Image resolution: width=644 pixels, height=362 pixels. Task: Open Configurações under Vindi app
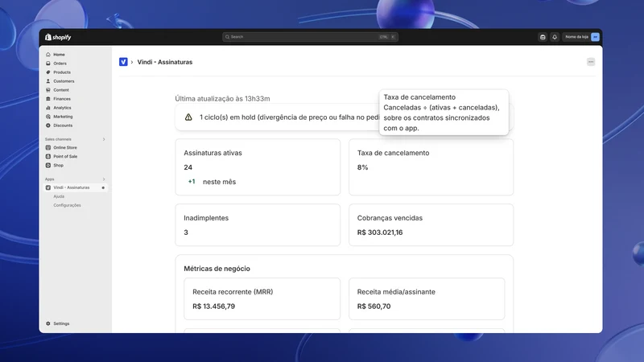(67, 205)
